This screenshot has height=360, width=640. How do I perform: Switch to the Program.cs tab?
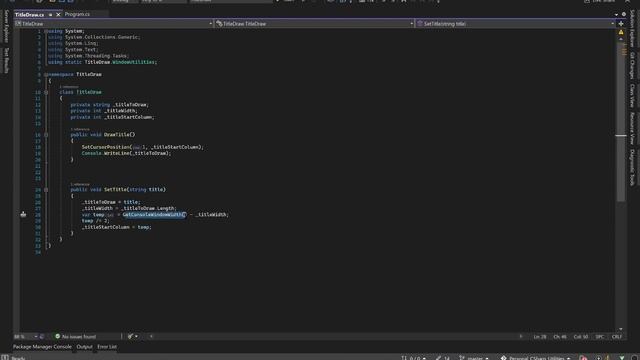click(x=77, y=14)
